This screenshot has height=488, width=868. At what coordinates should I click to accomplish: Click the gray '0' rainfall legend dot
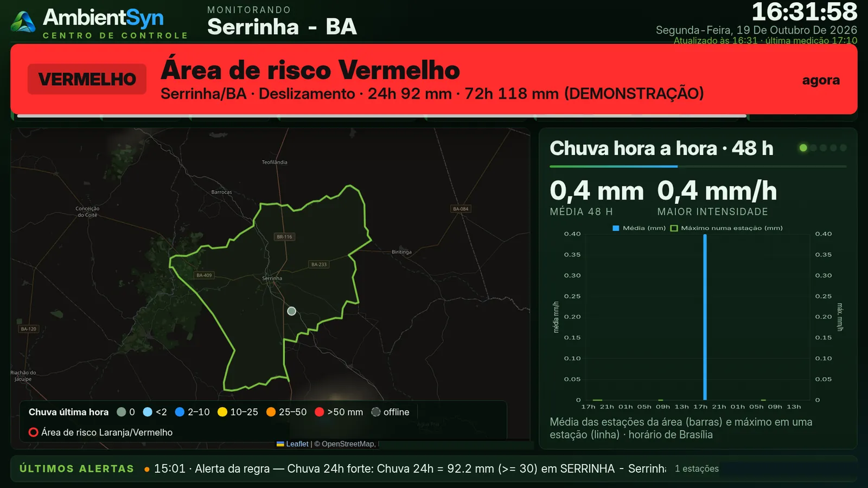pos(122,412)
